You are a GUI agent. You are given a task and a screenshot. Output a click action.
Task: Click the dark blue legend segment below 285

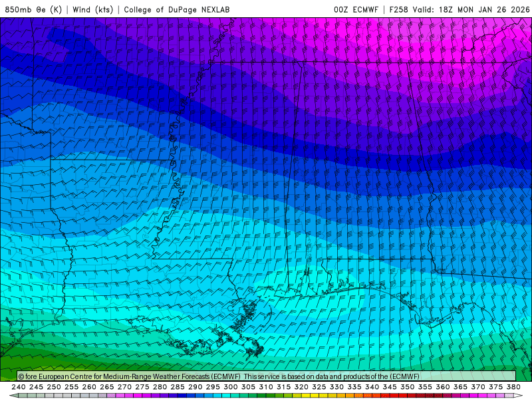182,396
